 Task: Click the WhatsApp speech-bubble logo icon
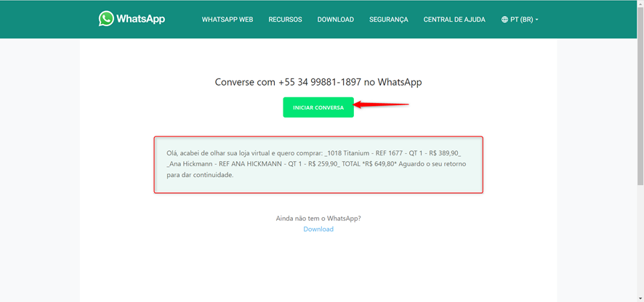pyautogui.click(x=106, y=19)
